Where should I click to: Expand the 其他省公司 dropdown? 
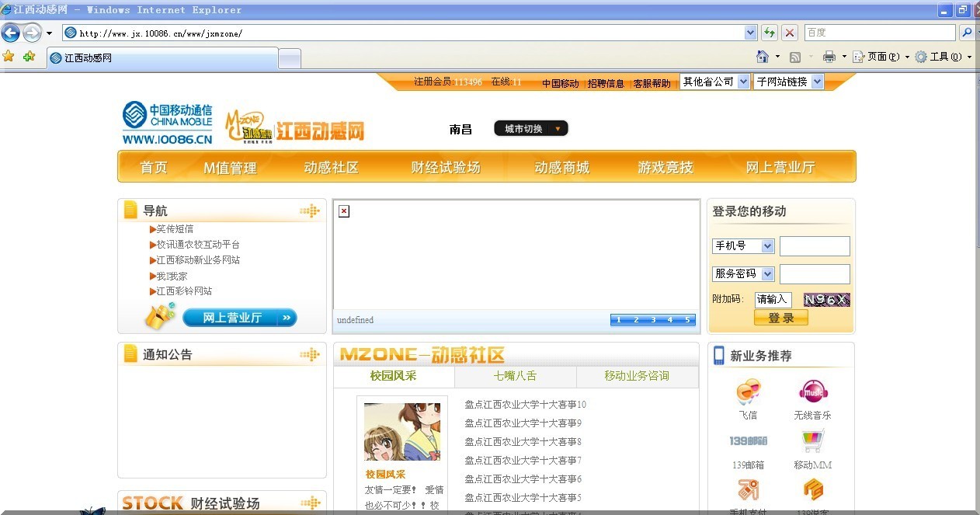(x=715, y=82)
